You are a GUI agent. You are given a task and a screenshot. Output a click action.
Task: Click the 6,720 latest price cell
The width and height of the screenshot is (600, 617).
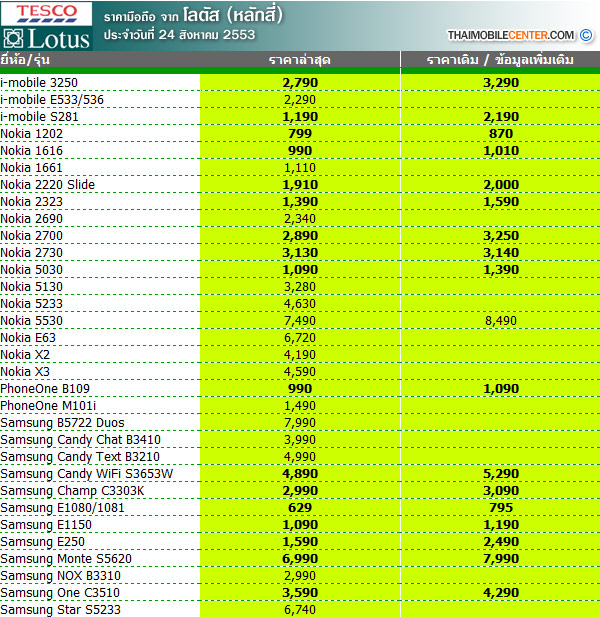(300, 338)
